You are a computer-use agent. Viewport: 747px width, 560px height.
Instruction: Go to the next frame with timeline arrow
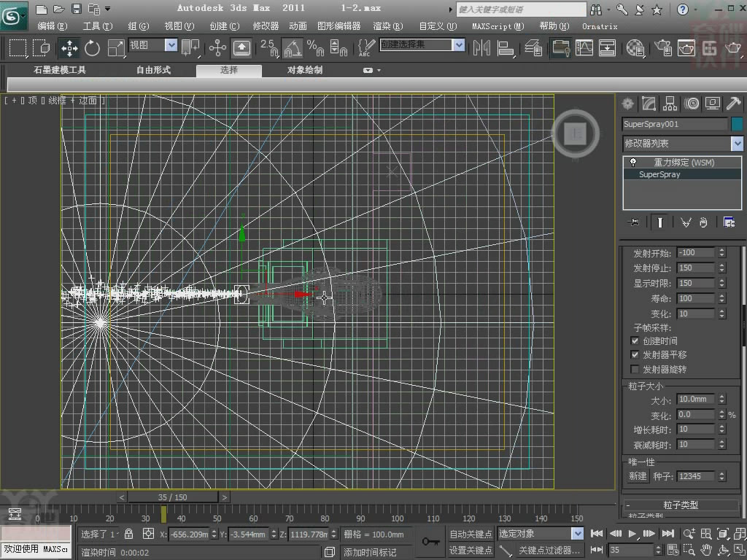click(225, 497)
